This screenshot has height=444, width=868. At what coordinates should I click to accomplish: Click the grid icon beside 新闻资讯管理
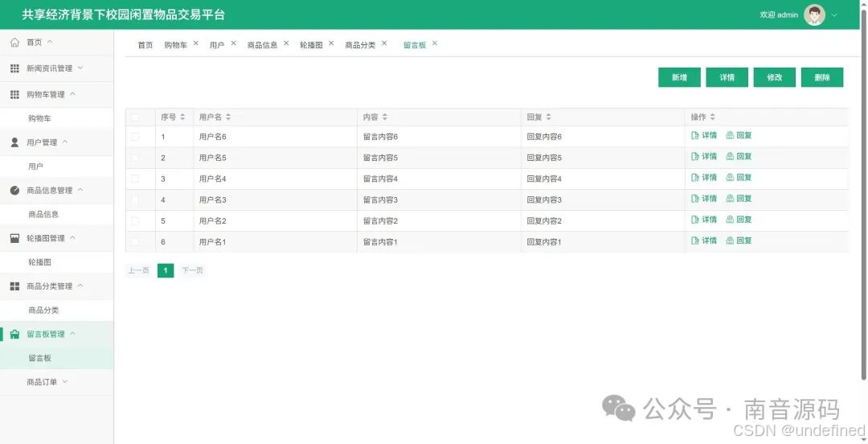click(x=15, y=68)
